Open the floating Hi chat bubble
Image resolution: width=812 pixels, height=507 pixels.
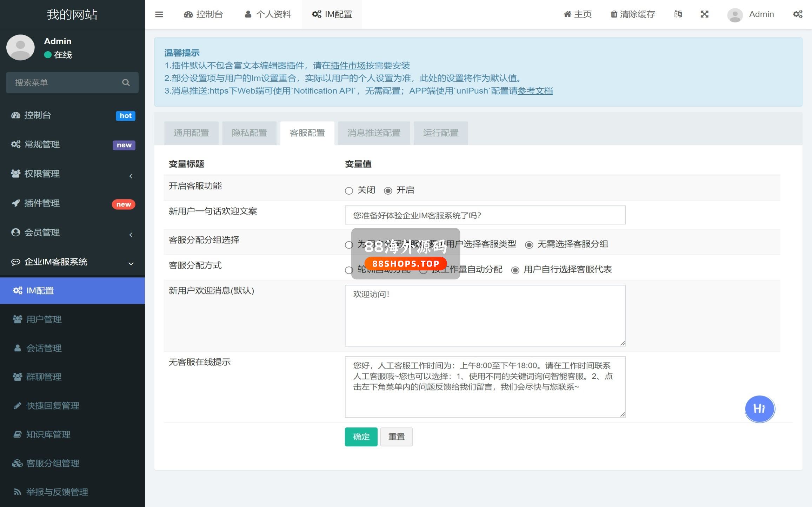(x=759, y=408)
